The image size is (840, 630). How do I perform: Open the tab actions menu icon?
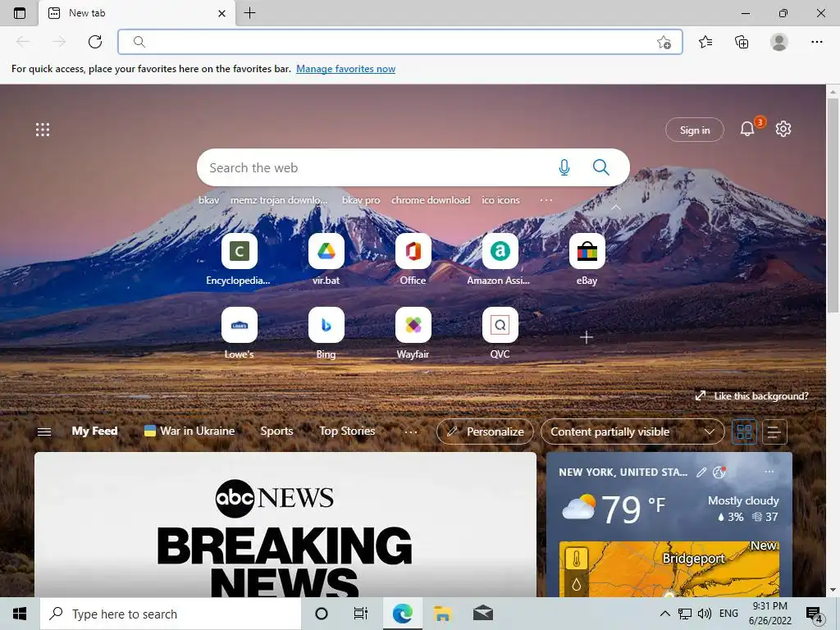(20, 13)
